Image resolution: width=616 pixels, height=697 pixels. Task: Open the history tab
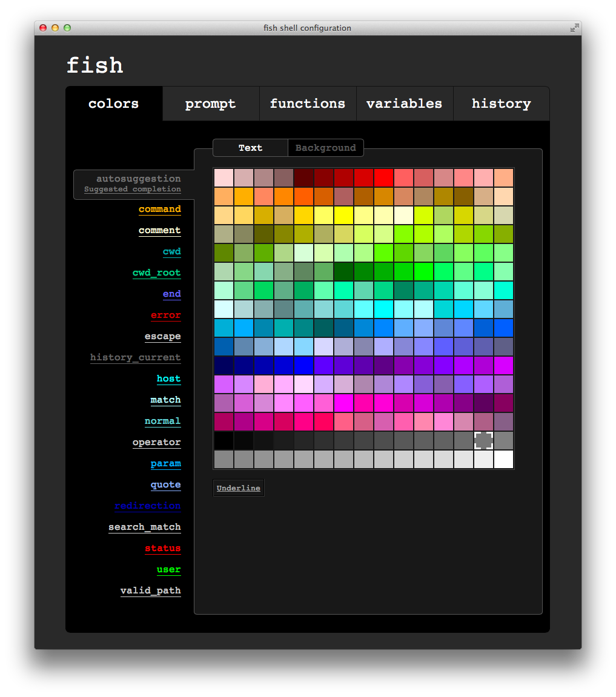pyautogui.click(x=502, y=104)
